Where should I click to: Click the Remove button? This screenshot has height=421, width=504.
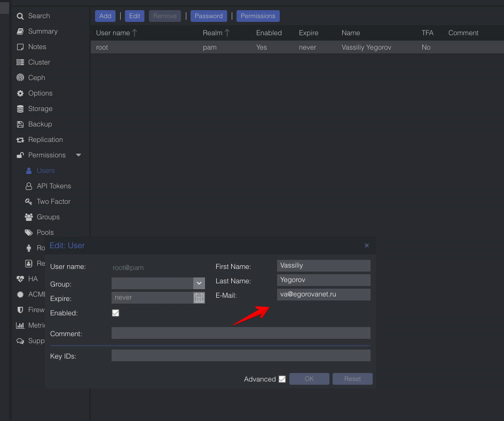click(x=164, y=16)
